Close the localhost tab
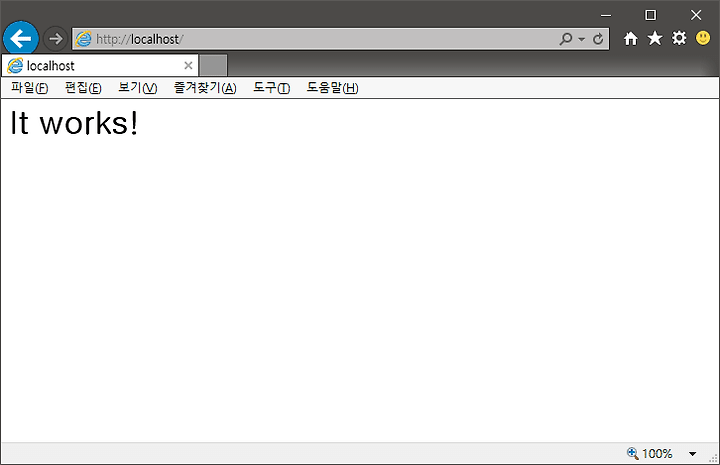Viewport: 720px width, 465px height. [188, 66]
